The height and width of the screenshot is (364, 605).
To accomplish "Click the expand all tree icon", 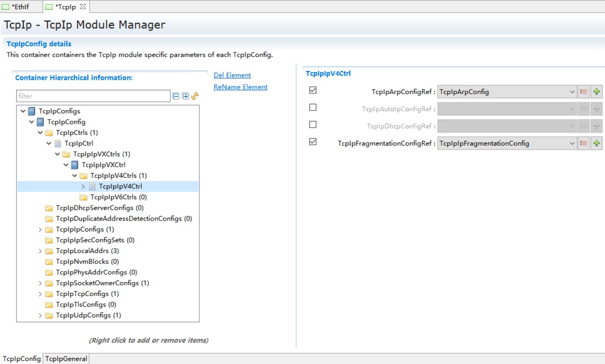I will [x=185, y=96].
